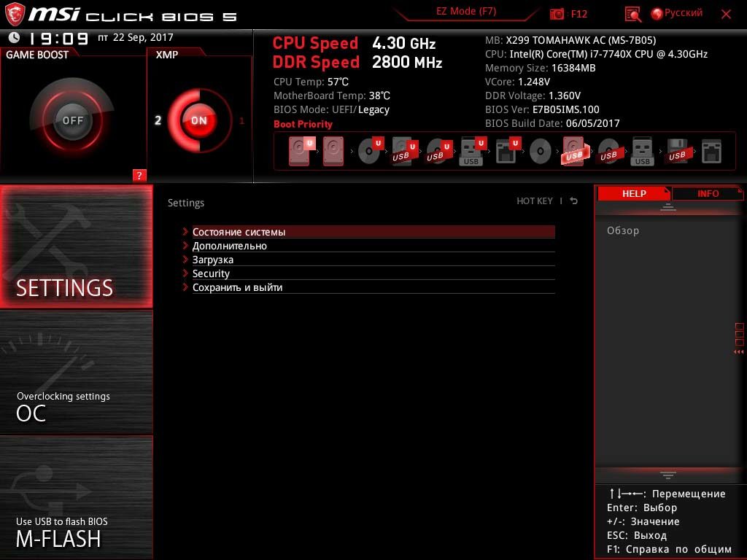This screenshot has width=747, height=560.
Task: Switch to the INFO tab
Action: 708,193
